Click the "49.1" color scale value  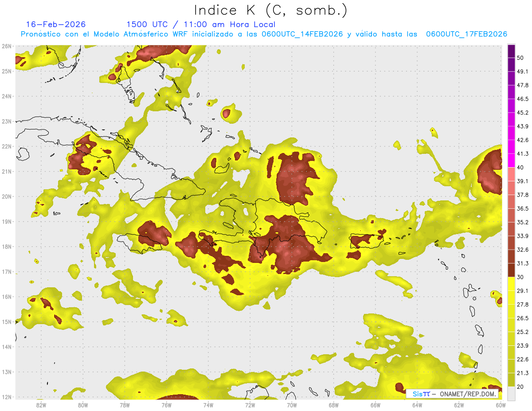point(522,71)
